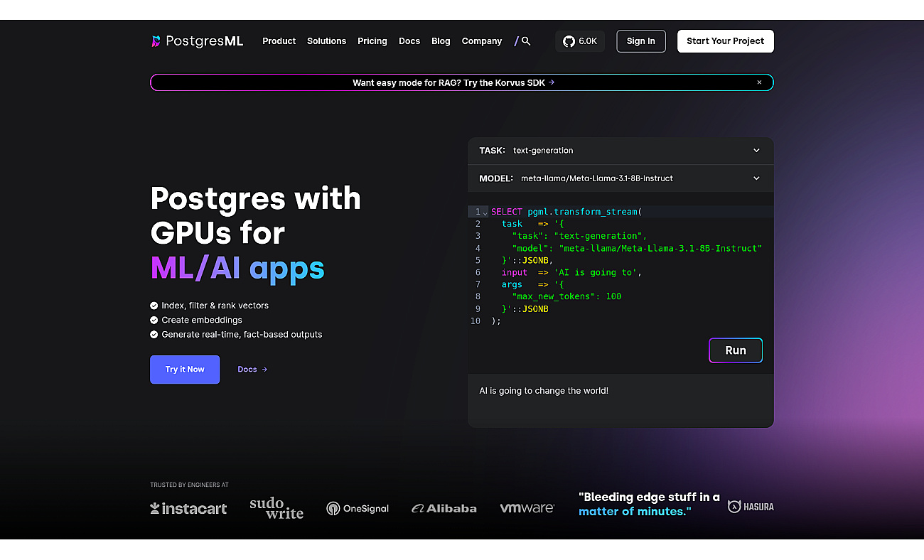Click Start Your Project button

click(726, 41)
